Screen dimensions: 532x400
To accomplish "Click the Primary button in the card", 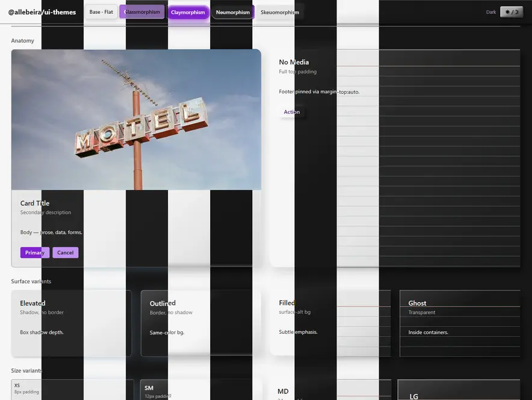I will click(x=35, y=252).
